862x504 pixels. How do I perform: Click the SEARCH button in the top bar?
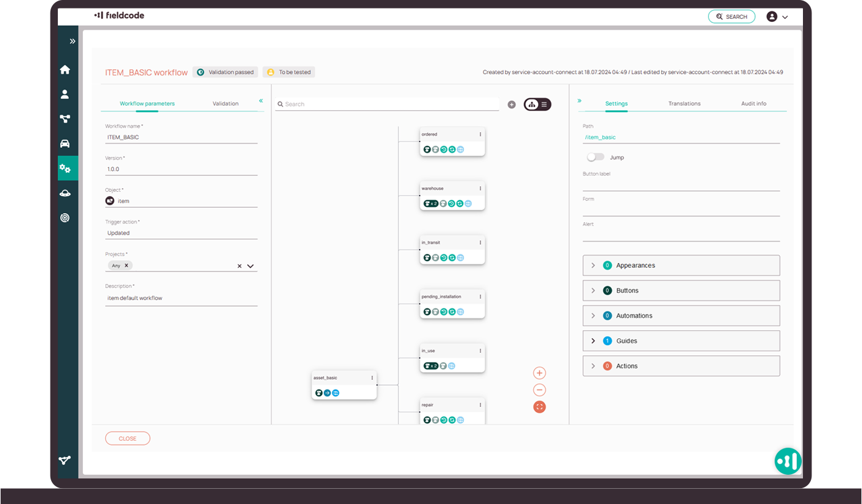coord(732,16)
